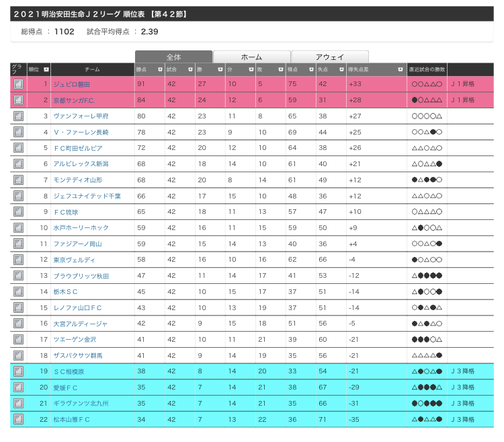Viewport: 504px width, 442px height.
Task: Open the chart icon for アルビレックス新潟
Action: click(18, 164)
